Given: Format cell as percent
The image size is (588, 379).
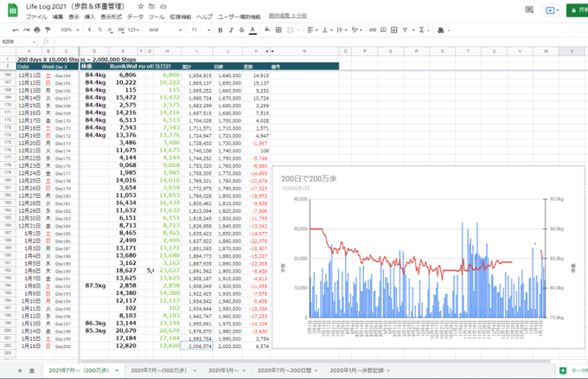Looking at the screenshot, I should pos(100,29).
